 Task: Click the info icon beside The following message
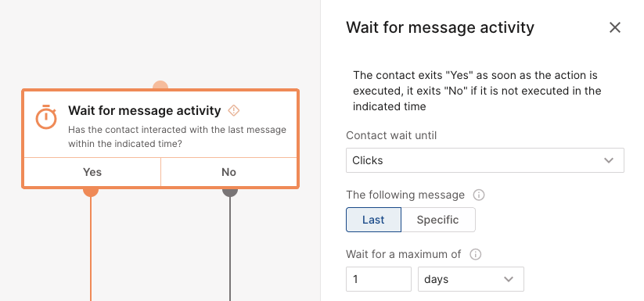[478, 195]
